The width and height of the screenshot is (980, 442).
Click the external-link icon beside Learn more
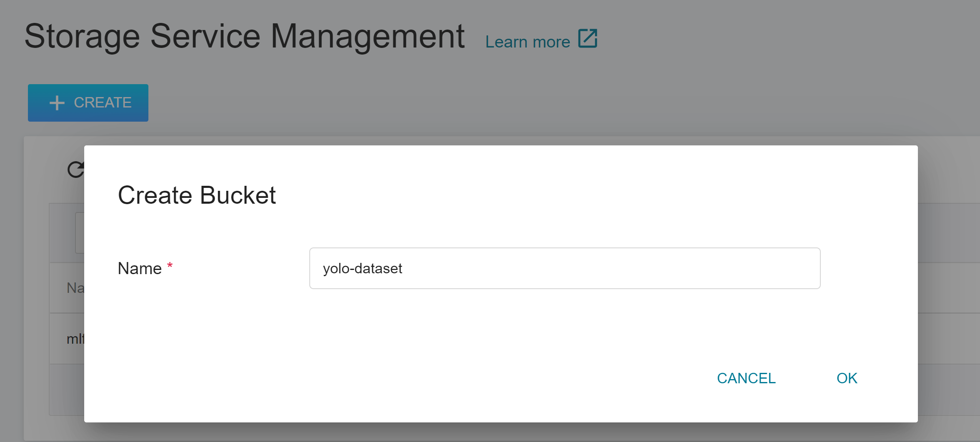[x=588, y=39]
